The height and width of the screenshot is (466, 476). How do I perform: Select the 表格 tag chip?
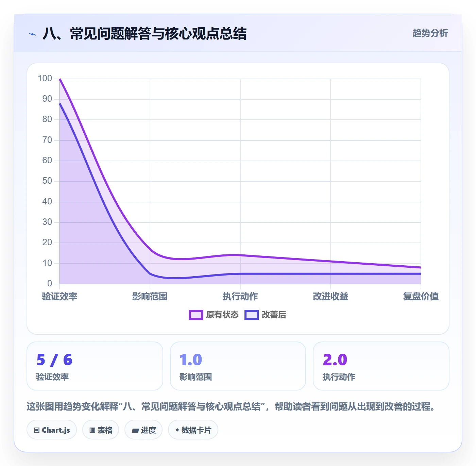click(101, 430)
